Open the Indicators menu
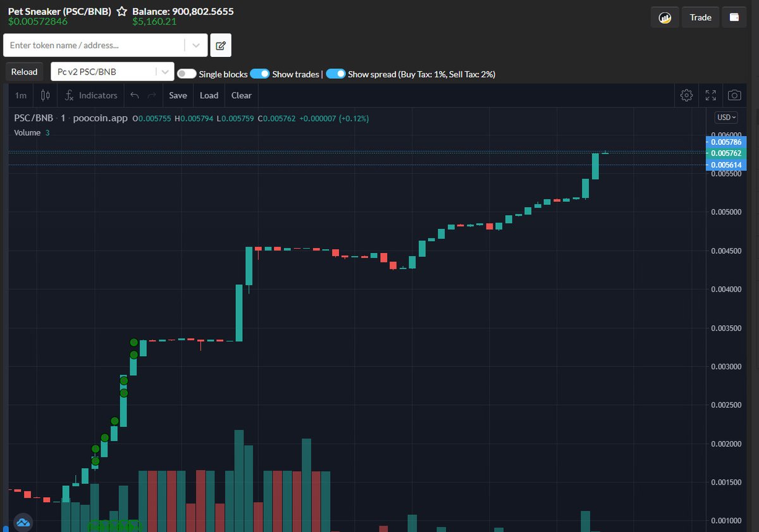This screenshot has height=532, width=759. [x=92, y=96]
